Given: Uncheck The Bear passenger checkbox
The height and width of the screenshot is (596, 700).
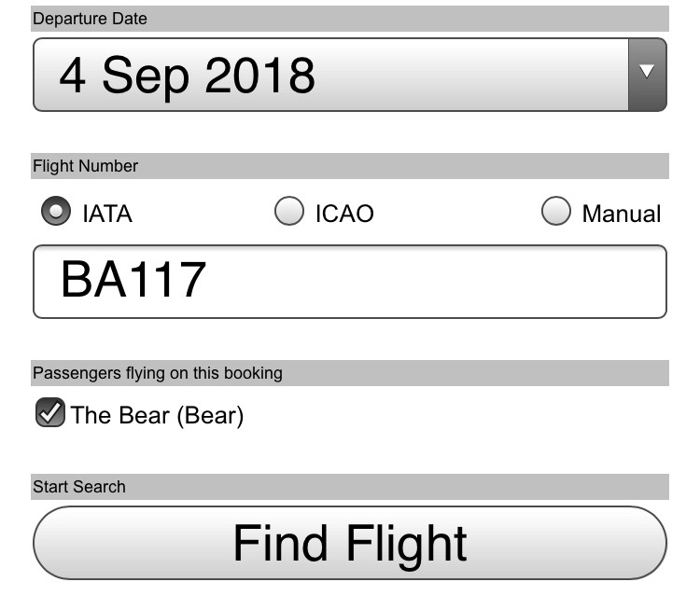Looking at the screenshot, I should click(49, 413).
